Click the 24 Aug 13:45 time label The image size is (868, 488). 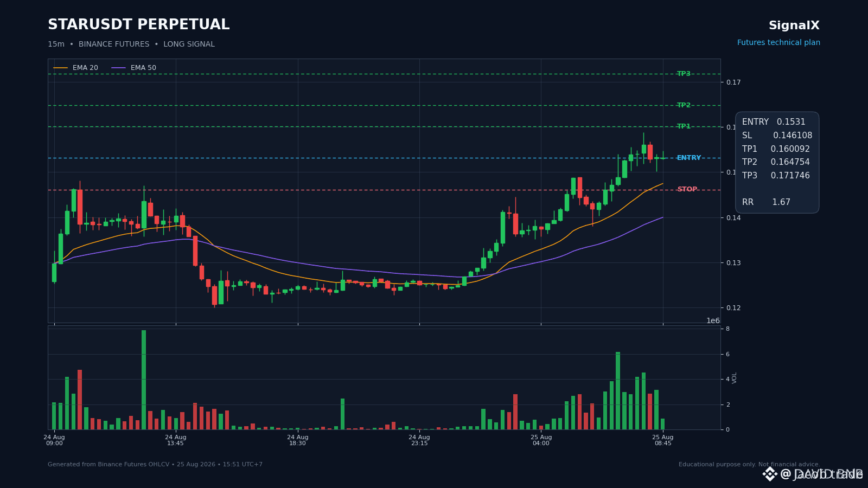[176, 440]
